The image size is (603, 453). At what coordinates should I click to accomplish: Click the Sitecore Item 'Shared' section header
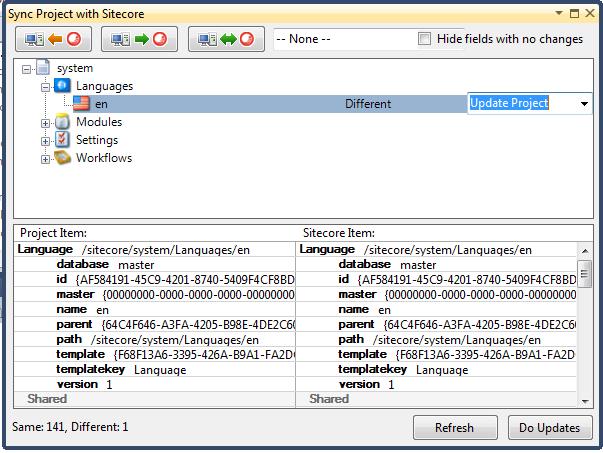329,399
